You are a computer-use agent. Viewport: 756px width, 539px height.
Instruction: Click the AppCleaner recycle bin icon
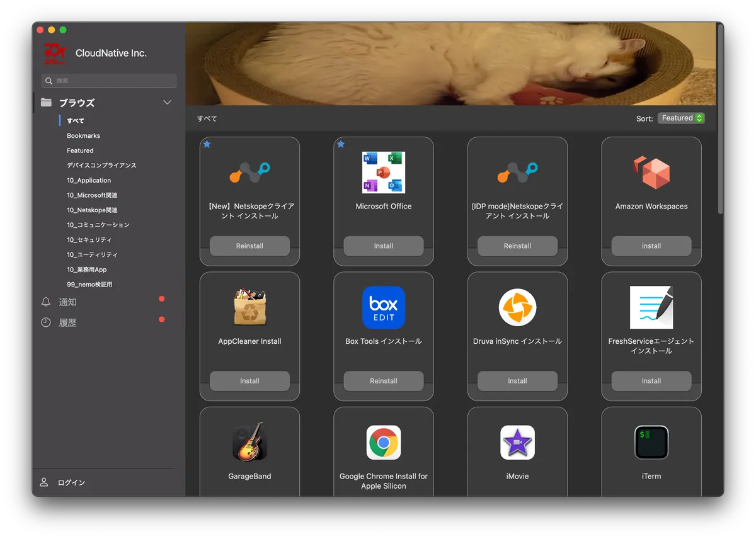coord(249,307)
